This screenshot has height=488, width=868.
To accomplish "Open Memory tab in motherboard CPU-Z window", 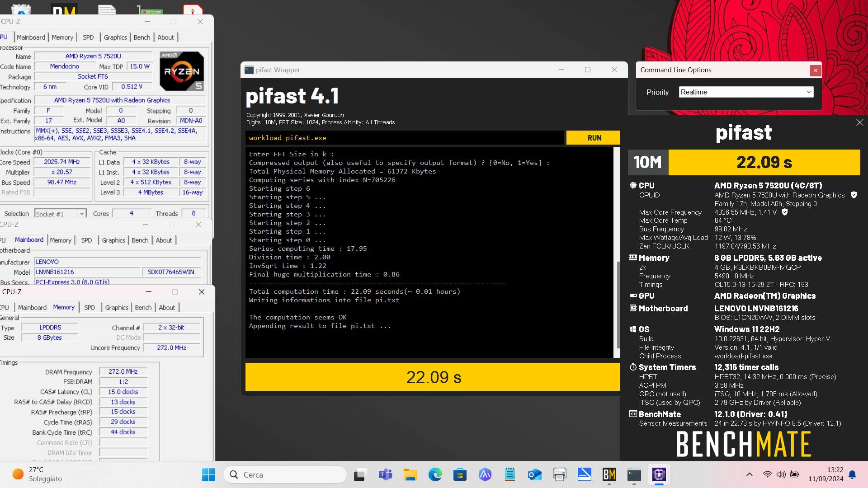I will click(x=61, y=240).
